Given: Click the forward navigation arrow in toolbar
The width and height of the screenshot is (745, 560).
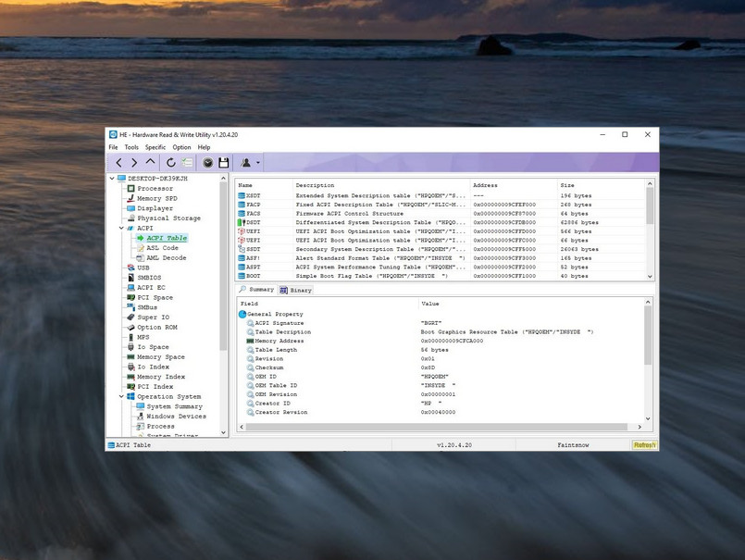Looking at the screenshot, I should [x=134, y=163].
